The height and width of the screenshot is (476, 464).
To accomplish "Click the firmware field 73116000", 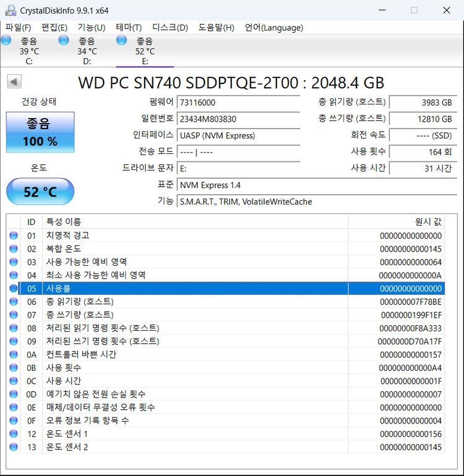I will click(239, 102).
